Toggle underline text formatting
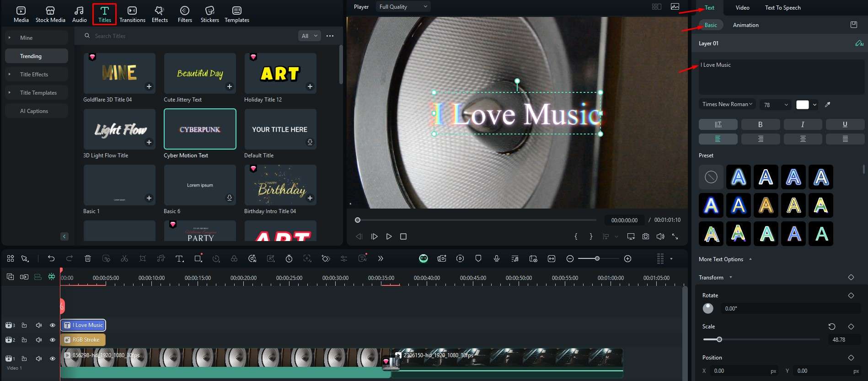 (x=845, y=124)
